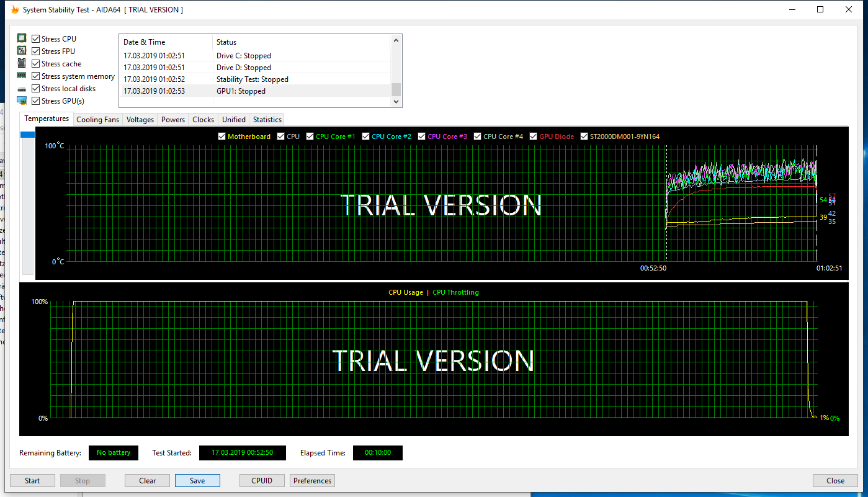
Task: Click the percent icon beside Stress FPU
Action: pos(22,51)
